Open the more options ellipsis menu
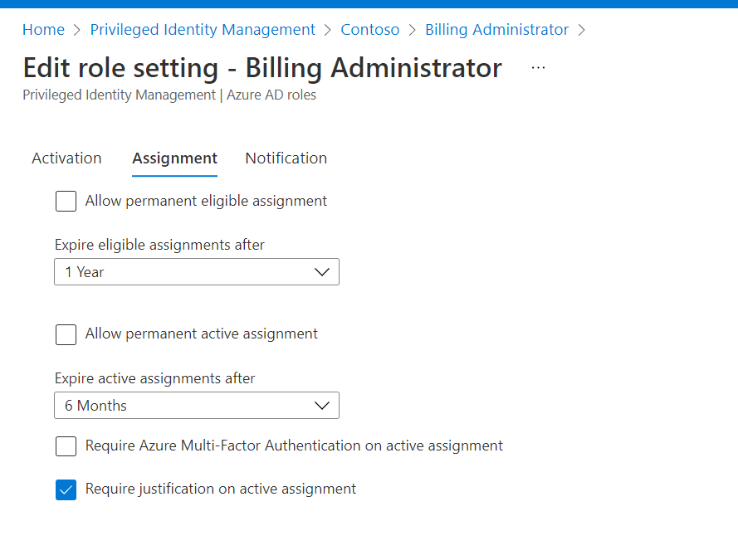The image size is (738, 560). pos(538,68)
